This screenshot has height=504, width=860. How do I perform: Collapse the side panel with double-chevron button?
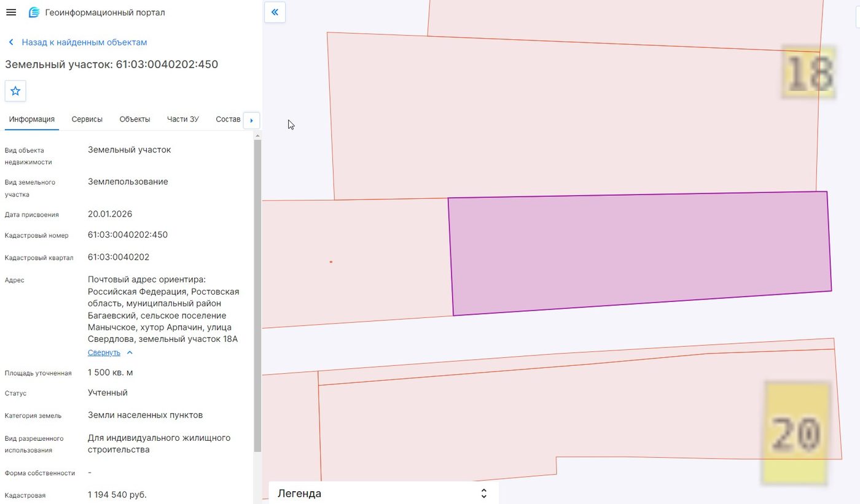(x=275, y=12)
